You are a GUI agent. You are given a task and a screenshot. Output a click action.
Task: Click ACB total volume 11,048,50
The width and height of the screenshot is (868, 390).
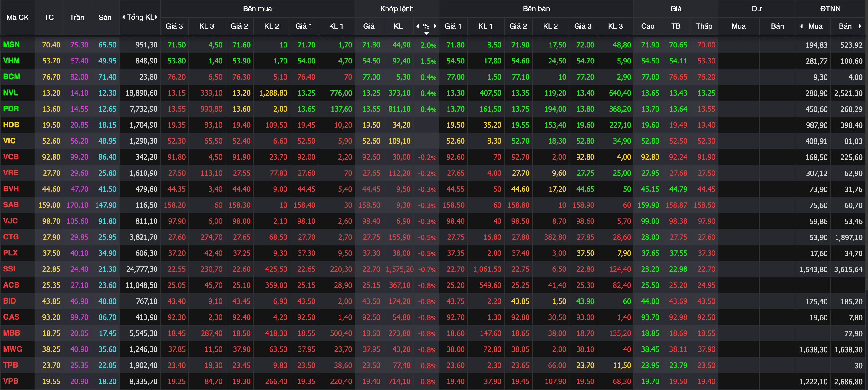click(142, 285)
